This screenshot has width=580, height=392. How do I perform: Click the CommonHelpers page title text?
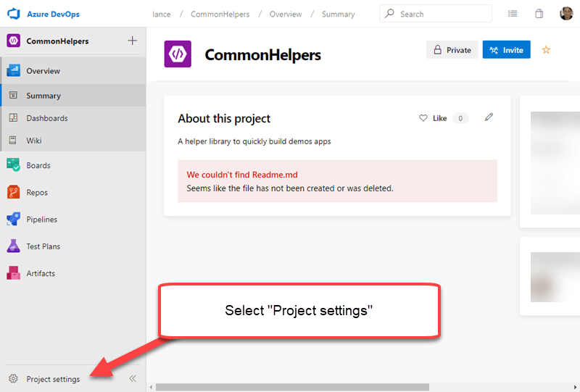pos(262,55)
